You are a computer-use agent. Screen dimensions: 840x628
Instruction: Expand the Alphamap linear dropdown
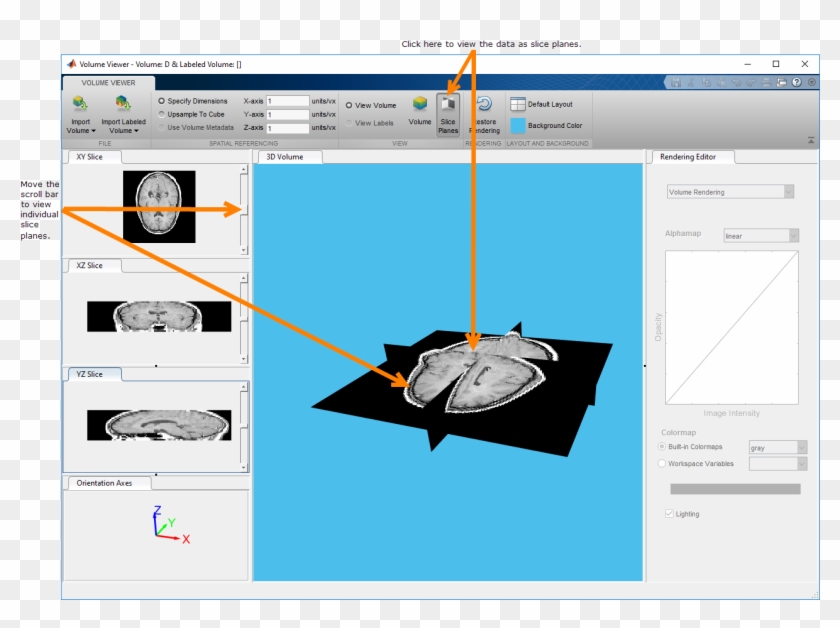click(x=761, y=236)
